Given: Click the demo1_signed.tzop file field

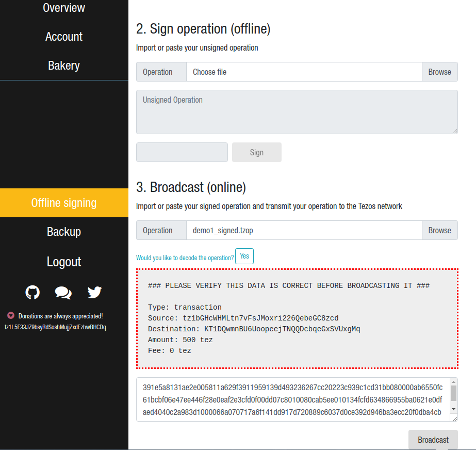Looking at the screenshot, I should click(304, 230).
